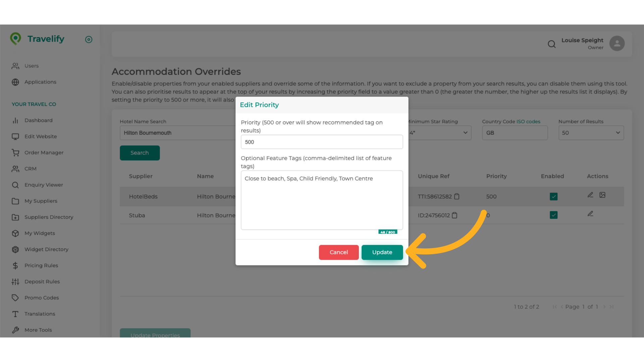Open Widget Directory from the sidebar

pos(46,249)
